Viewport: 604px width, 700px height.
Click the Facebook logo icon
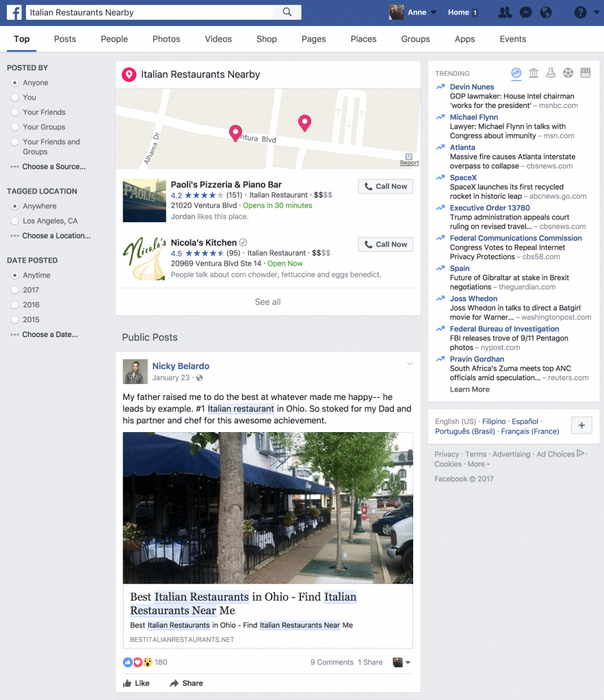[x=14, y=12]
